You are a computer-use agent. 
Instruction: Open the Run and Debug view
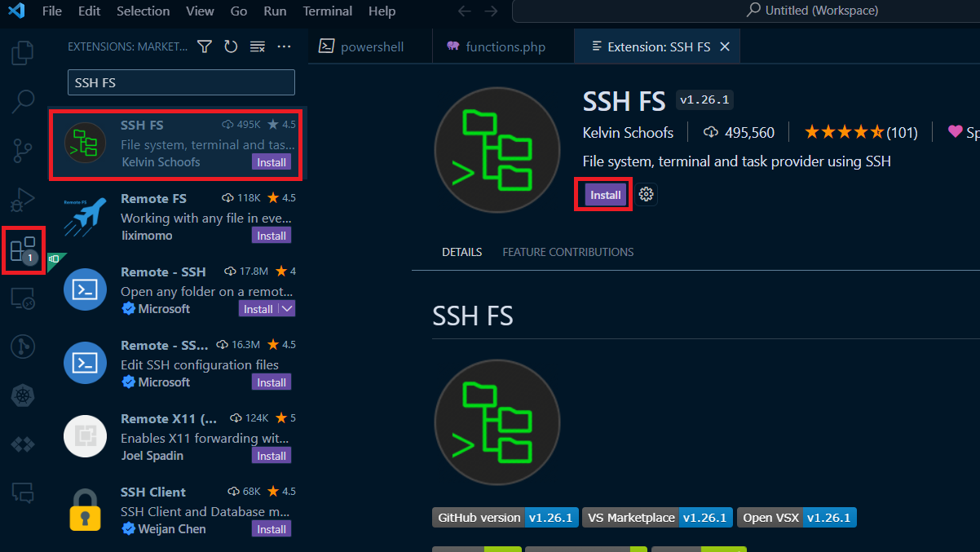(22, 199)
